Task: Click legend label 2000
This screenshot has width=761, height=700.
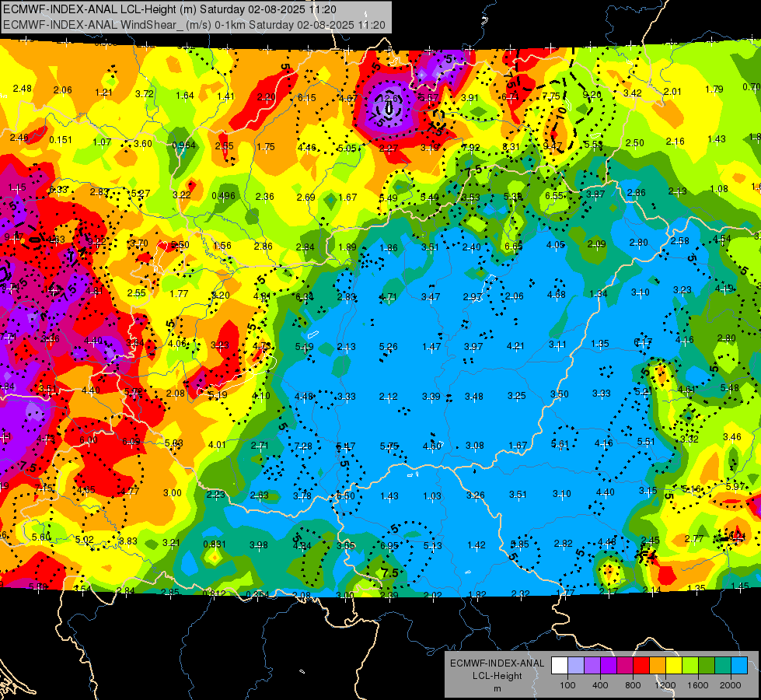Action: (x=730, y=685)
